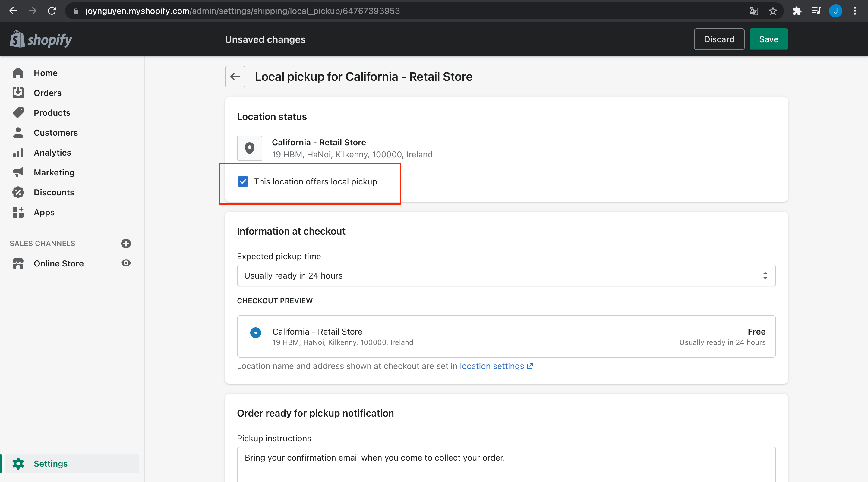Open Home in the sidebar
868x482 pixels.
46,73
